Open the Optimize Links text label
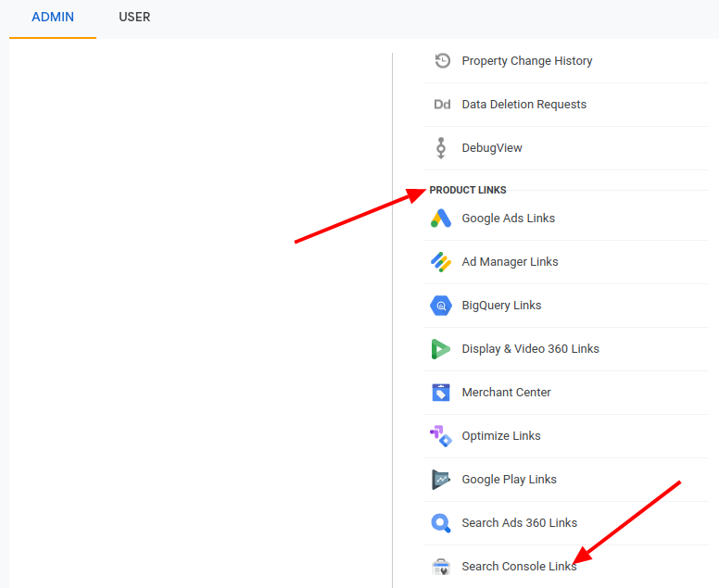 [x=501, y=436]
